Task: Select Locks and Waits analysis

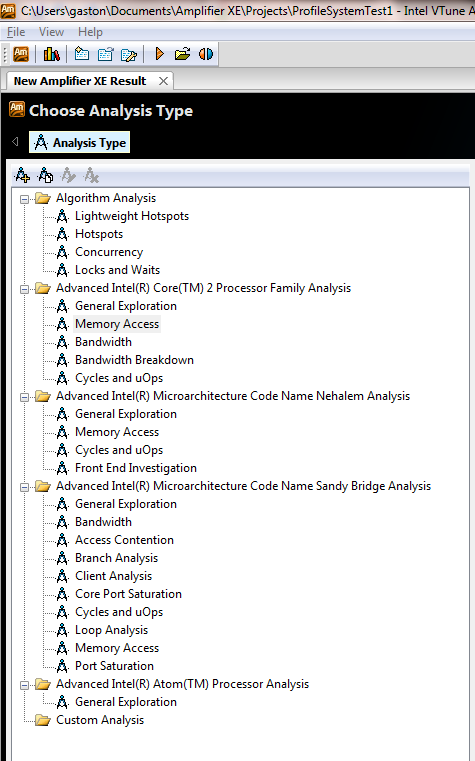Action: click(x=117, y=270)
